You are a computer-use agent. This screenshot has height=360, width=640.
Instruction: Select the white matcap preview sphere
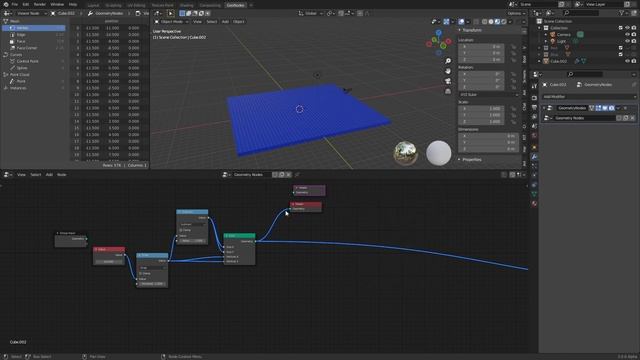coord(438,153)
